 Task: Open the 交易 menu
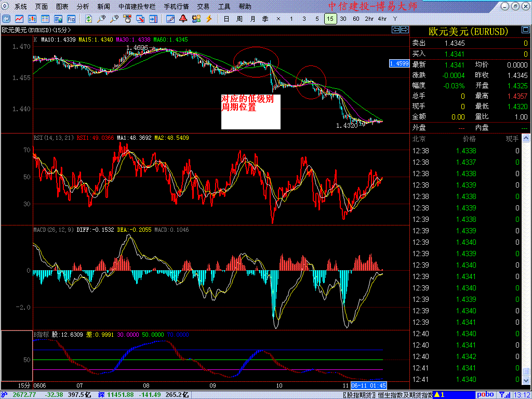203,6
